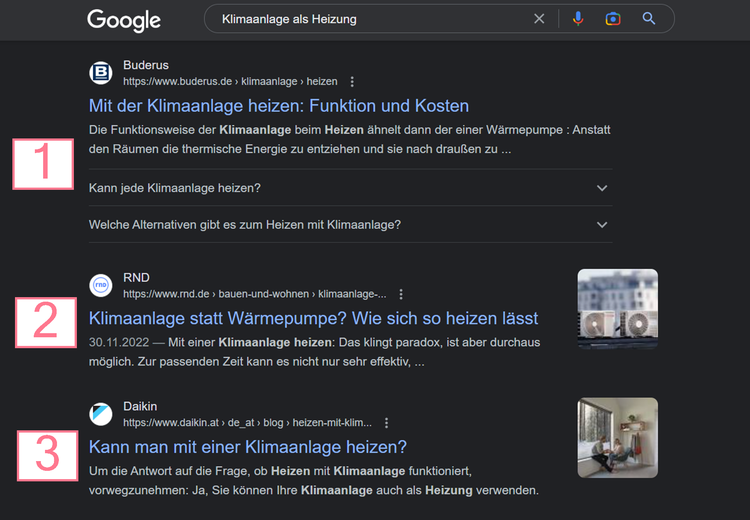
Task: Click the daikin.at URL breadcrumb
Action: [x=247, y=423]
